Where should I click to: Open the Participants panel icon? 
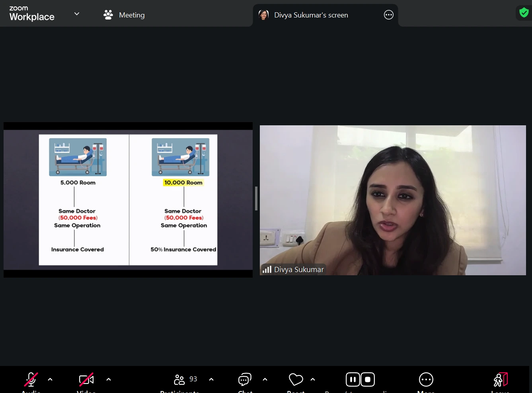[179, 379]
